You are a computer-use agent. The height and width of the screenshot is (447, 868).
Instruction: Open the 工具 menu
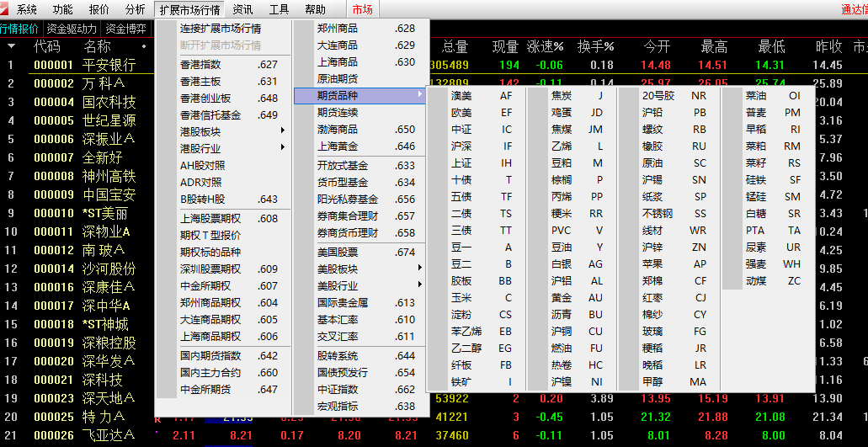click(279, 9)
